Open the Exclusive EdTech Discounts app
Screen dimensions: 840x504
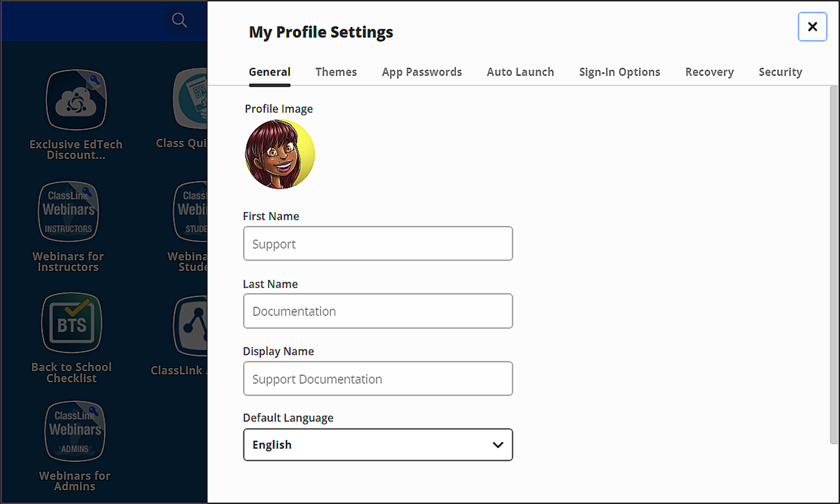75,100
